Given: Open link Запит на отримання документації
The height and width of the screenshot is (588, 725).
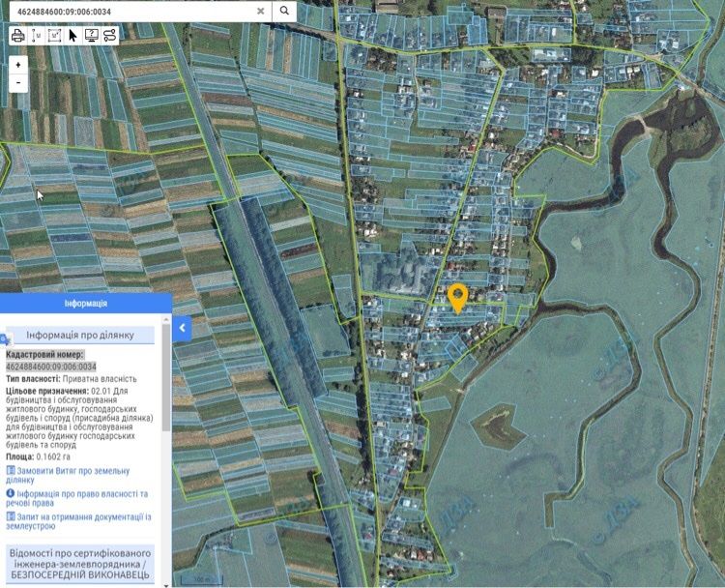Looking at the screenshot, I should point(78,521).
